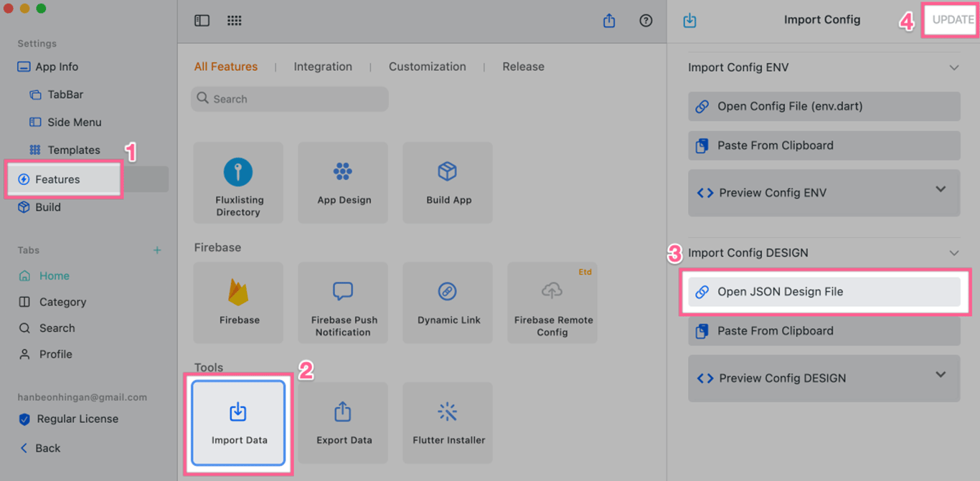Open Flutter Installer tool tile
980x481 pixels.
tap(448, 423)
